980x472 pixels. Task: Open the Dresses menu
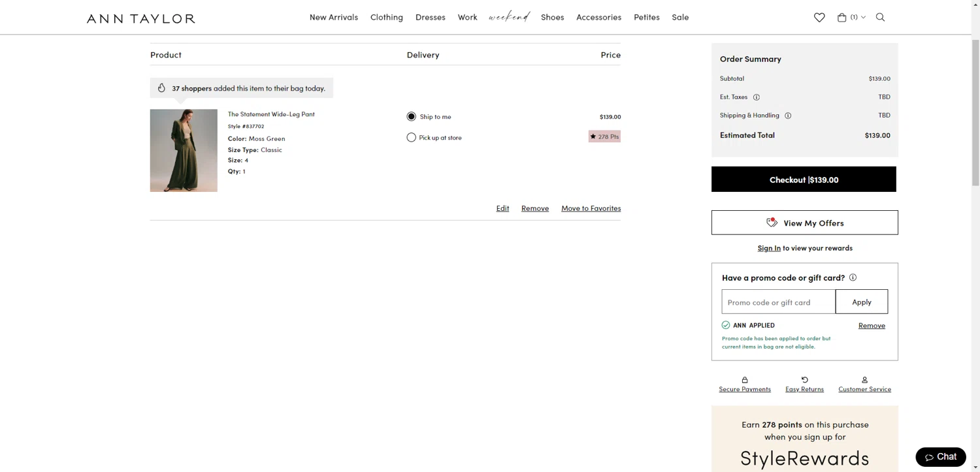pos(431,17)
